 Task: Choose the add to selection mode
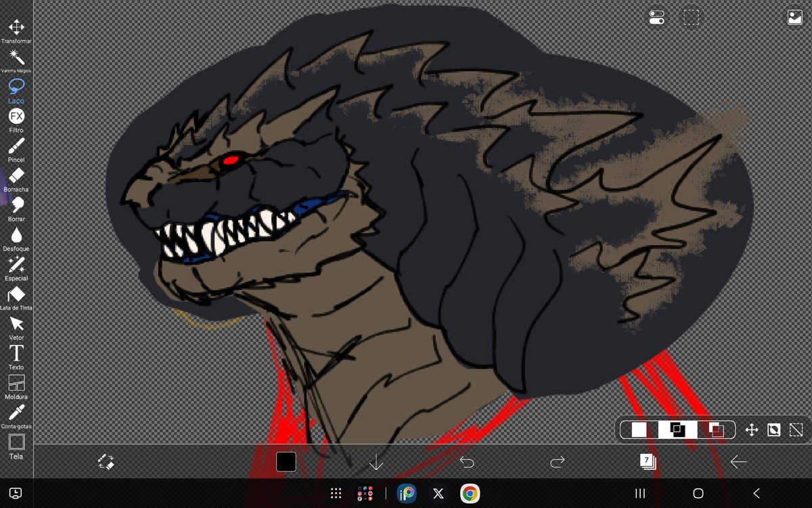pyautogui.click(x=677, y=429)
